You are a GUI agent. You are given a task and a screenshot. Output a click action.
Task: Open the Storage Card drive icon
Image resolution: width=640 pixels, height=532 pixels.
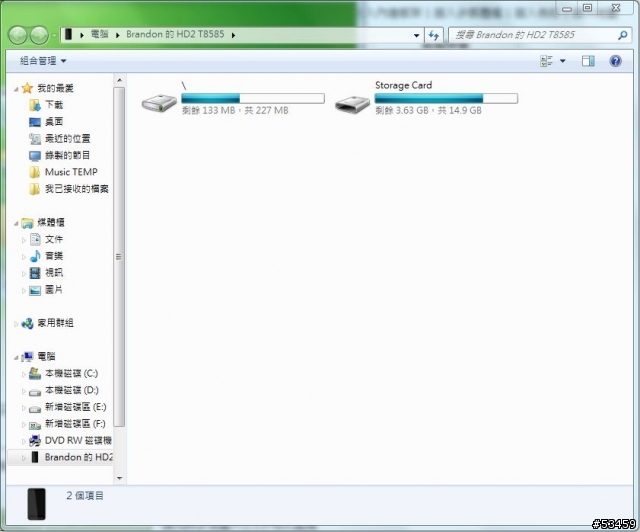tap(352, 104)
